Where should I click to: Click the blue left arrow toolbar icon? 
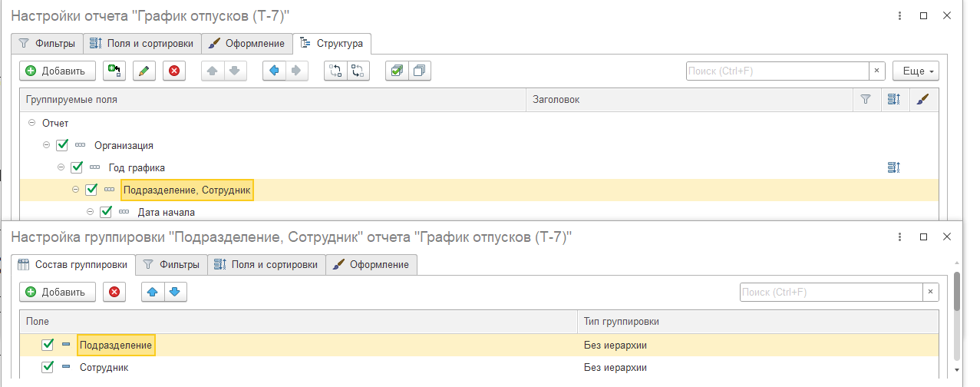coord(274,71)
